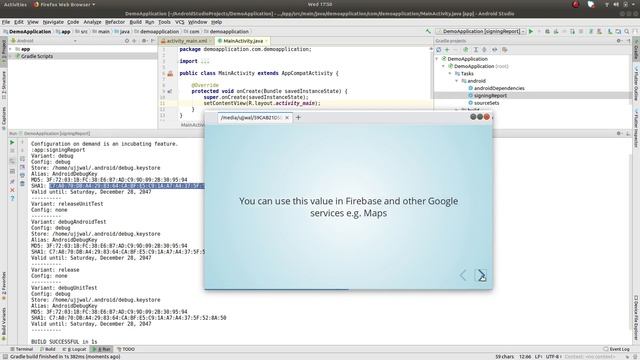Click the java breadcrumb in navigation bar
Screen dimensions: 640x360
(122, 31)
